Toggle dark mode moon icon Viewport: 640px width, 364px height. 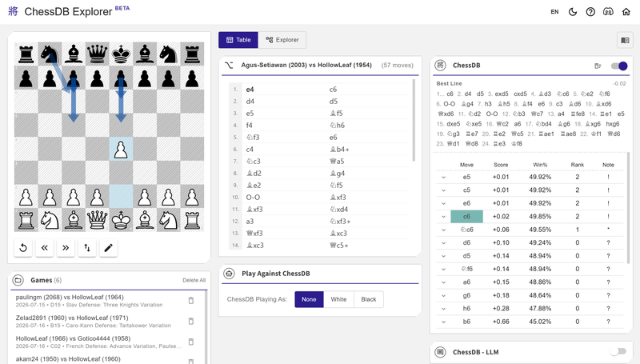[x=573, y=12]
